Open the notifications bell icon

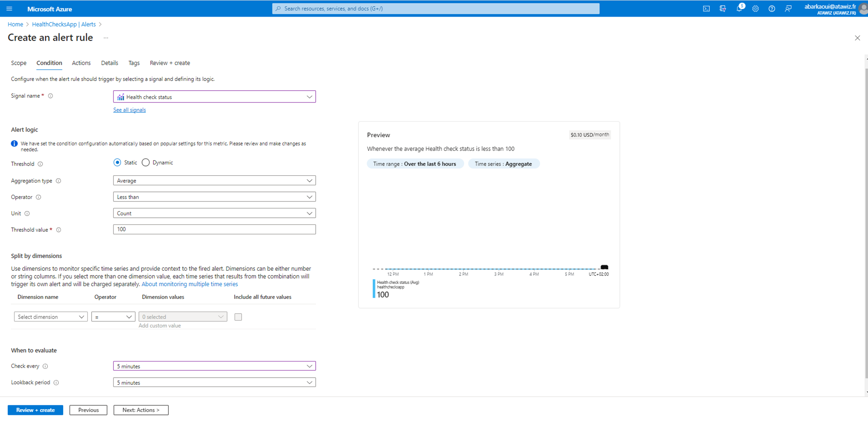(739, 9)
